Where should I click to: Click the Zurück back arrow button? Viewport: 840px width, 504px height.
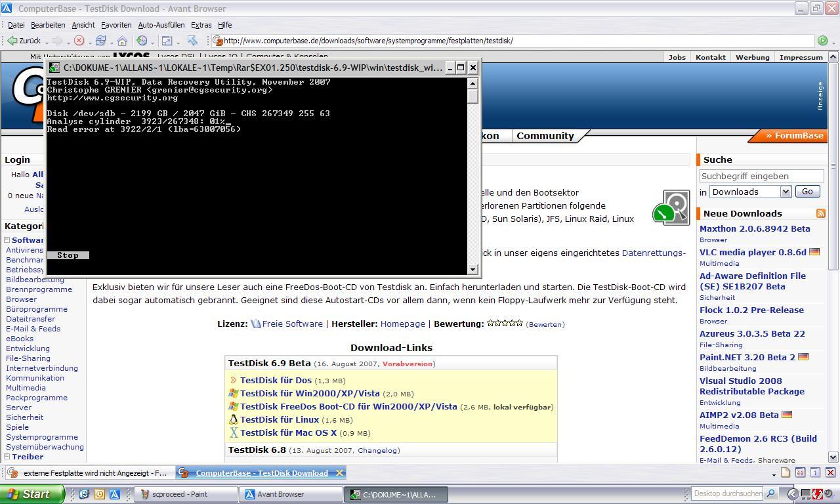(x=24, y=41)
